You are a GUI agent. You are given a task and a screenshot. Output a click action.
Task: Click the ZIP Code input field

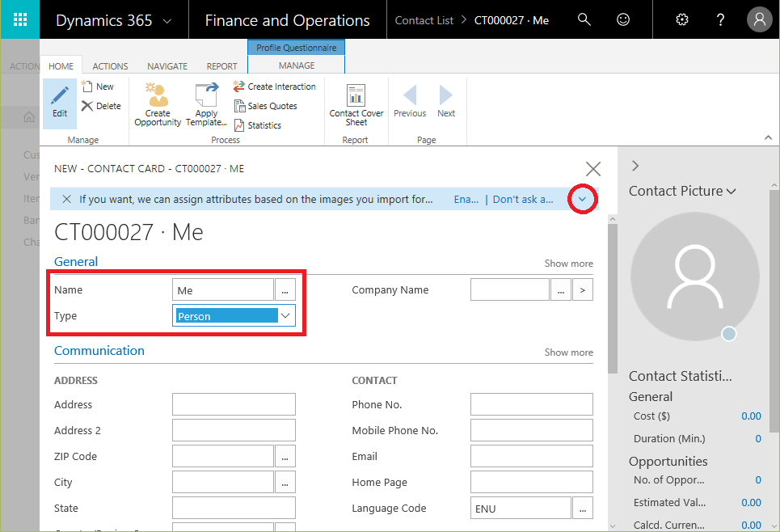[x=223, y=456]
